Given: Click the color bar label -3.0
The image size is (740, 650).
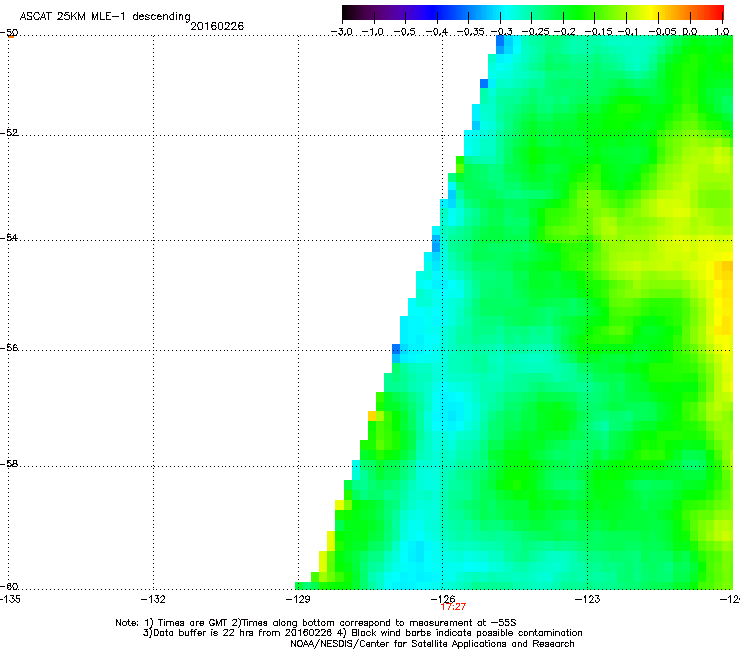Looking at the screenshot, I should tap(341, 32).
